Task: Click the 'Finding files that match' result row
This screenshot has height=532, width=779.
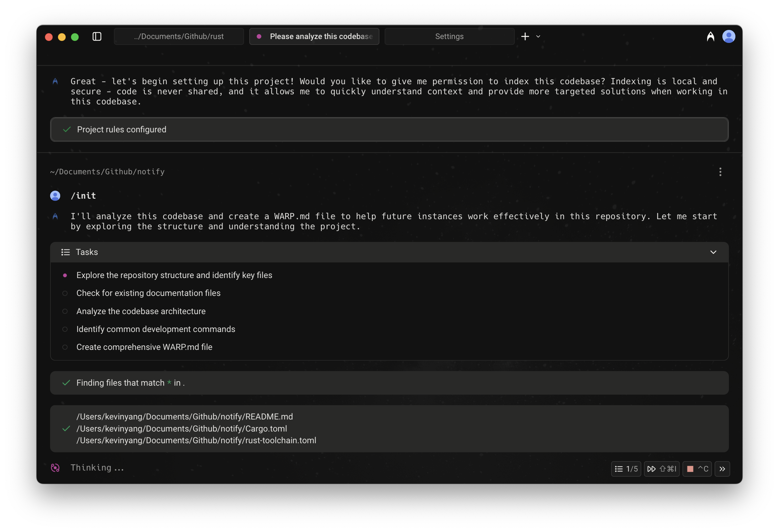Action: click(389, 383)
